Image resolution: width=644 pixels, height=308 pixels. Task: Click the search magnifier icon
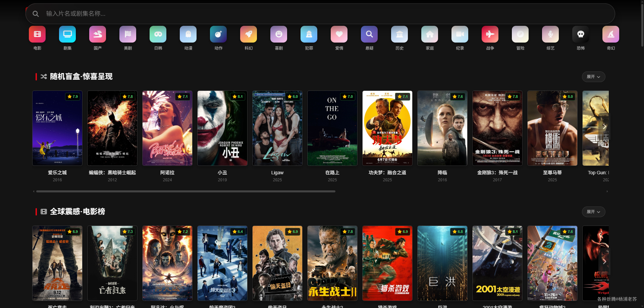pos(36,14)
